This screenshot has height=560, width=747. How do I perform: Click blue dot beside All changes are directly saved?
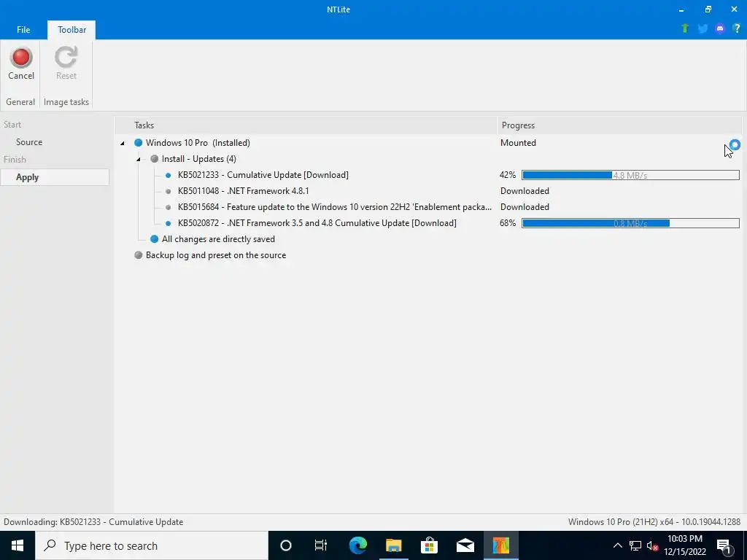154,239
